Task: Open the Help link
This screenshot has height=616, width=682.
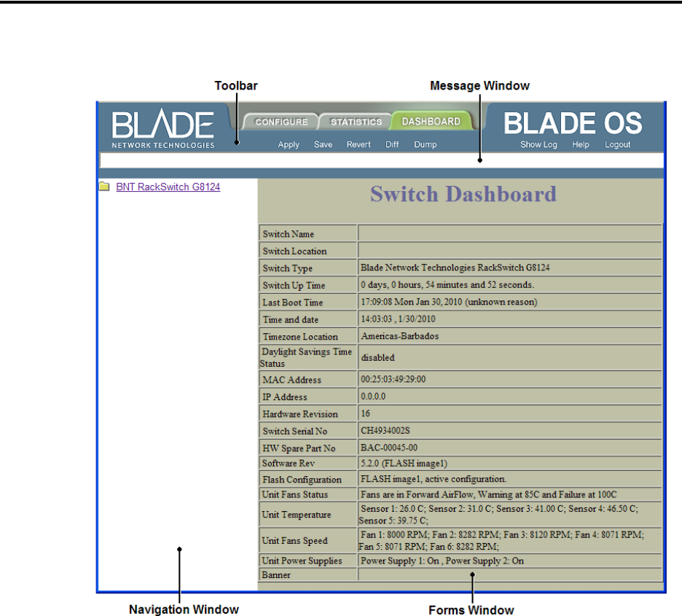Action: 581,144
